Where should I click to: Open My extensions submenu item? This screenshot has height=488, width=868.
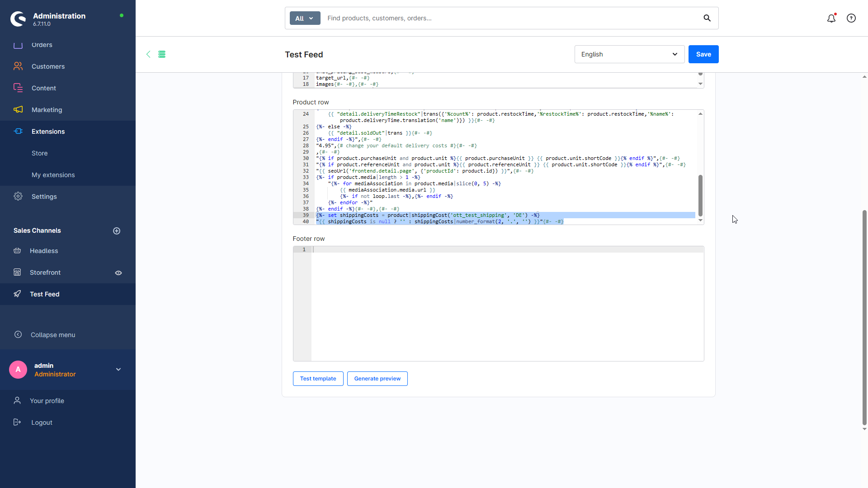click(x=53, y=175)
